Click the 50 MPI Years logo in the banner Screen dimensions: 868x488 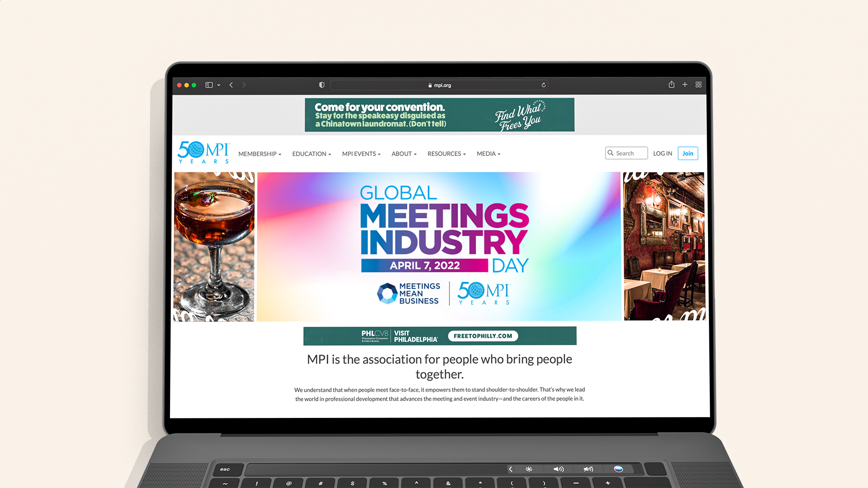click(x=484, y=293)
